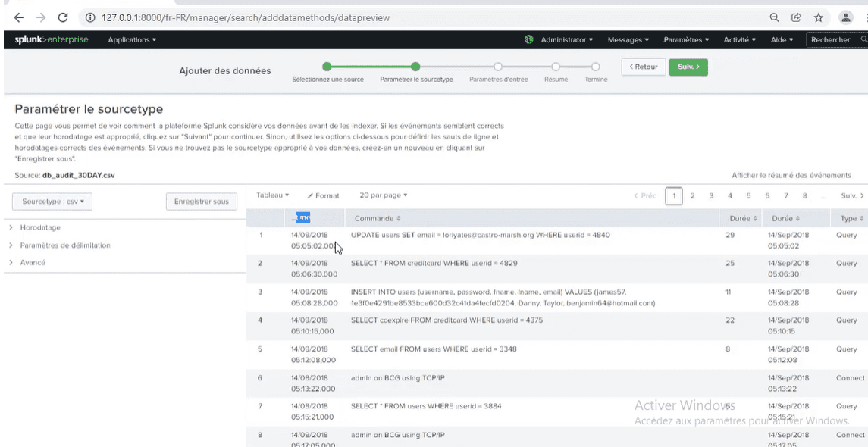Open the browser zoom magnifier icon

pyautogui.click(x=774, y=17)
